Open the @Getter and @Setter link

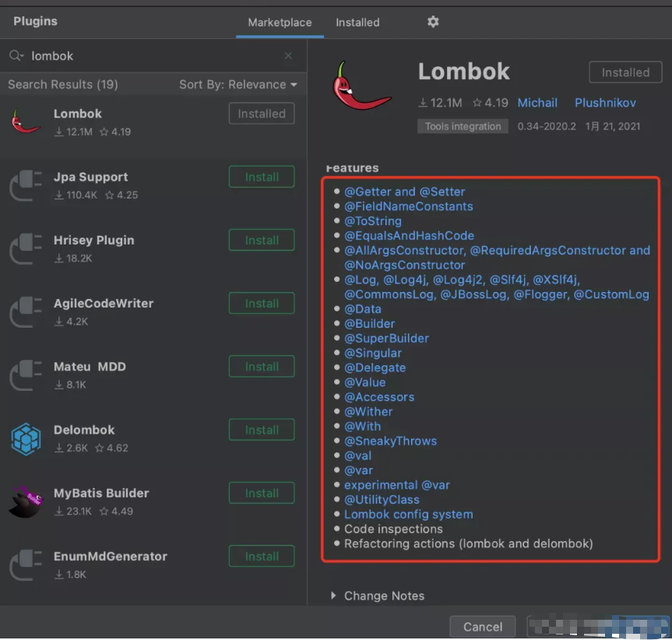[x=405, y=192]
